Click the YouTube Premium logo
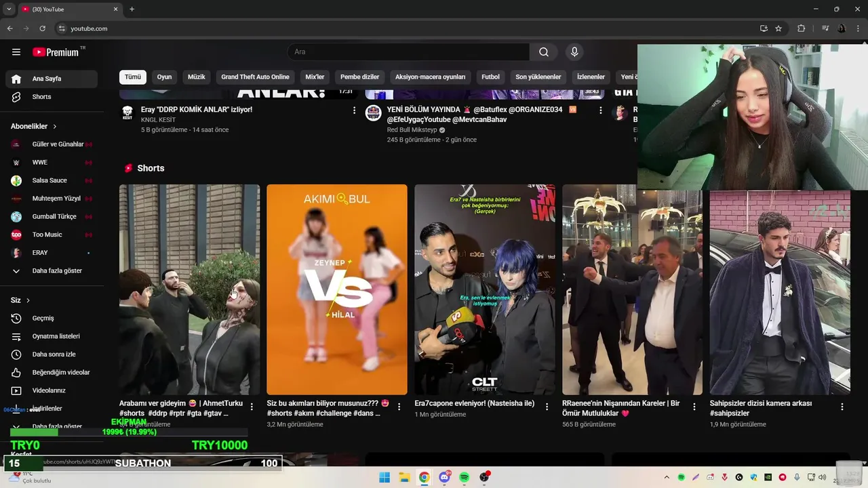The height and width of the screenshot is (488, 868). click(x=56, y=52)
